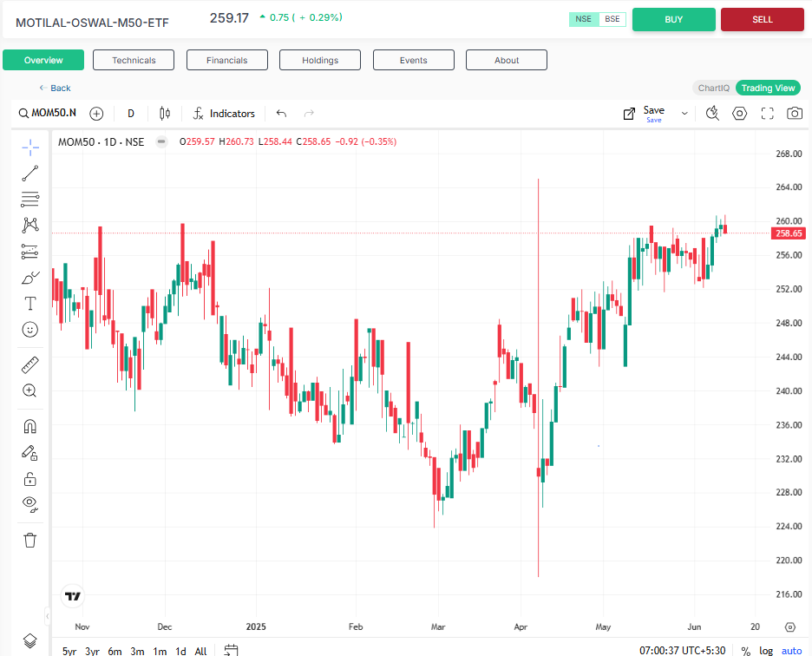Viewport: 812px width, 656px height.
Task: Undo the last chart action
Action: (281, 114)
